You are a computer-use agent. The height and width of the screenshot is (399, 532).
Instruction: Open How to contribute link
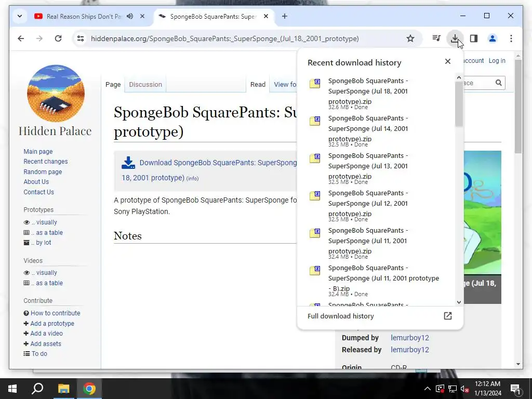tap(55, 313)
